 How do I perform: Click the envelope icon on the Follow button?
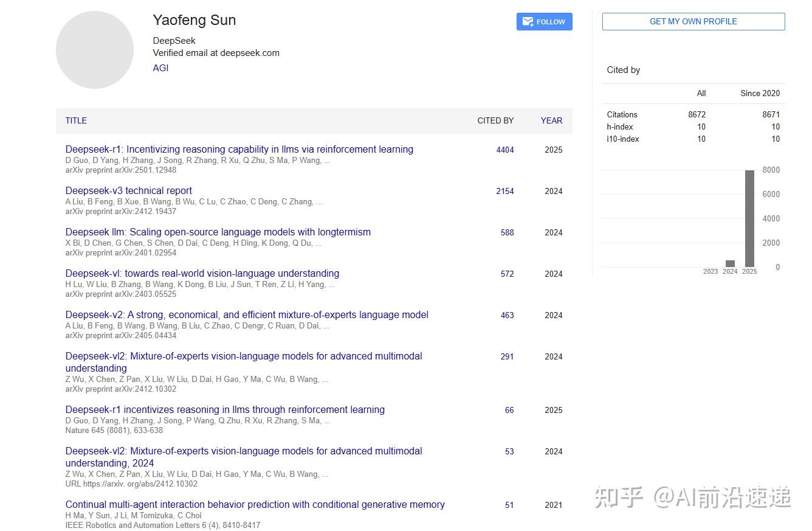pos(528,21)
